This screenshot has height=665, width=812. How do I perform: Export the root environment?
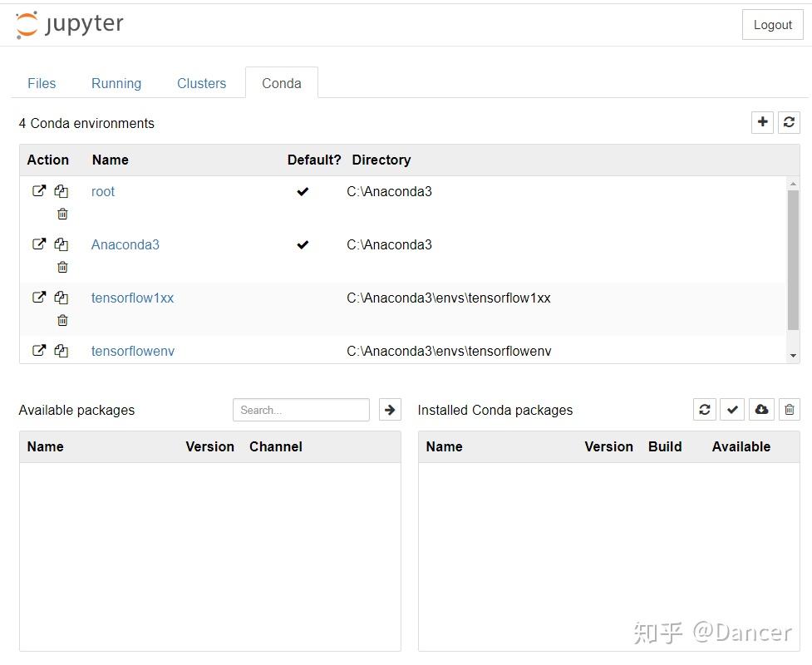pos(39,191)
